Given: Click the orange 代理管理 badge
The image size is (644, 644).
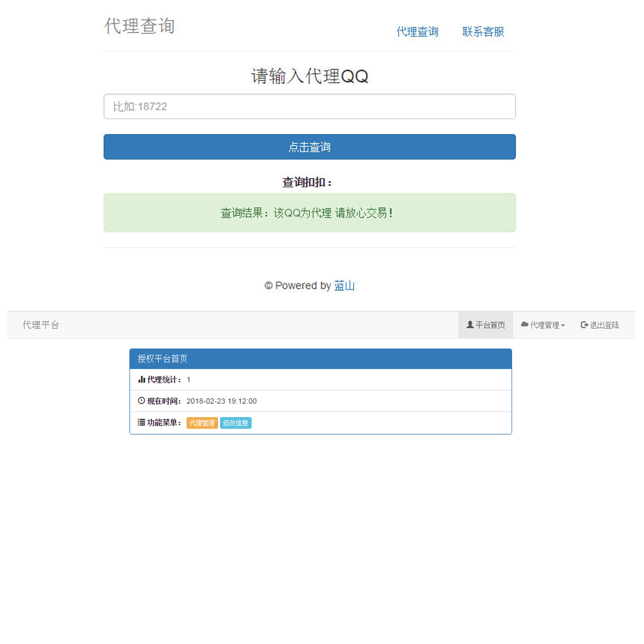Looking at the screenshot, I should [x=202, y=423].
